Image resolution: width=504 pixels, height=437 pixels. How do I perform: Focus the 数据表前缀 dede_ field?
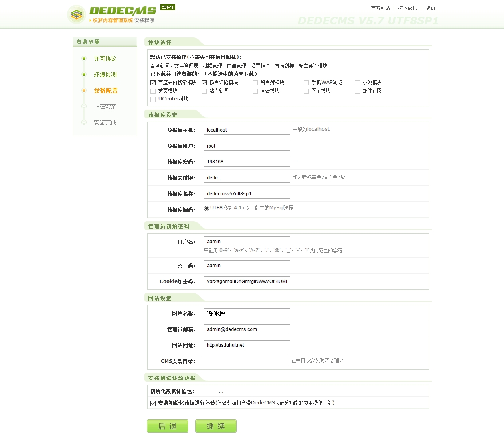[247, 178]
